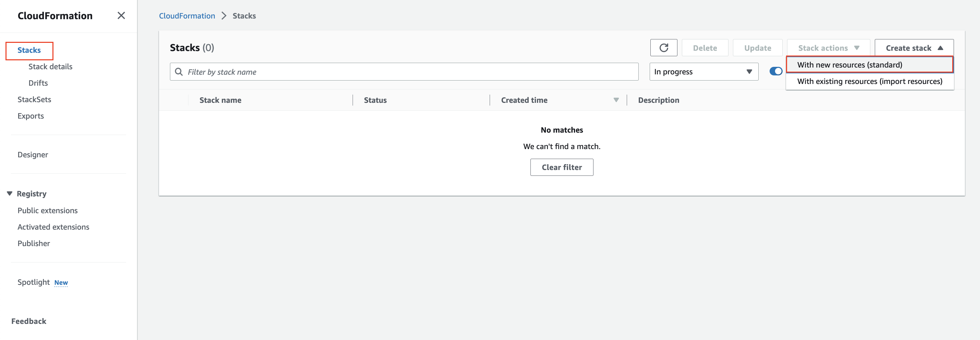This screenshot has height=340, width=980.
Task: Toggle the blue switch next to the filter dropdown
Action: (x=776, y=71)
